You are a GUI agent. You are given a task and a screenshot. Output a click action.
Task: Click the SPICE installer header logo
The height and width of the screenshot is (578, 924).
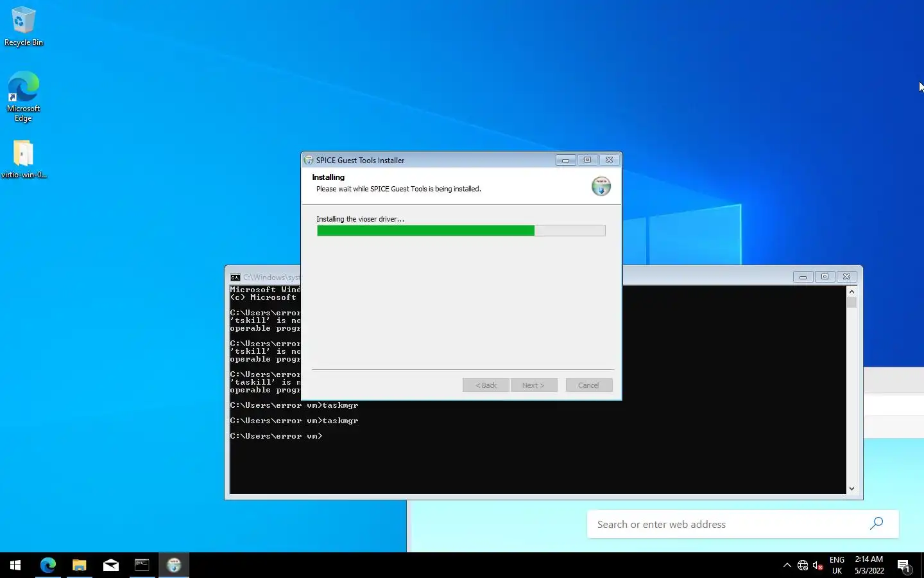click(601, 186)
